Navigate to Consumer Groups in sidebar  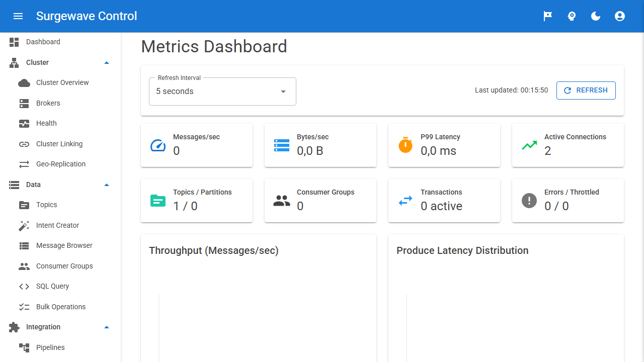pyautogui.click(x=60, y=266)
